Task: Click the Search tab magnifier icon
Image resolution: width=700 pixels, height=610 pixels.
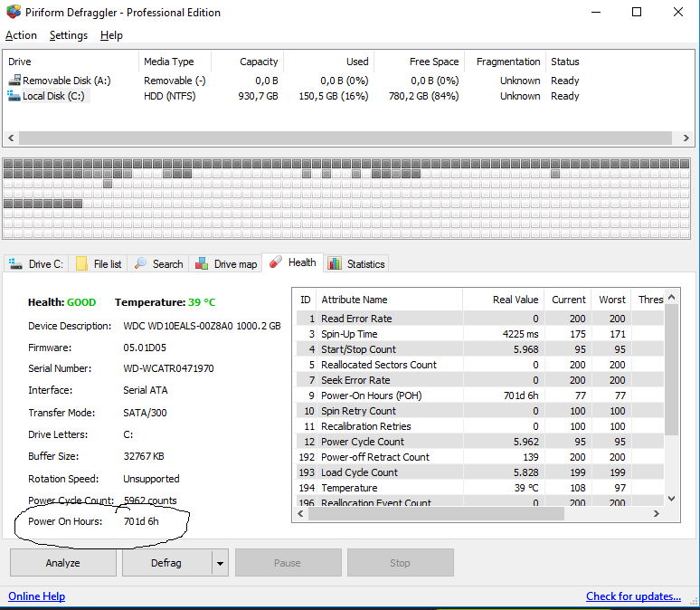Action: (140, 263)
